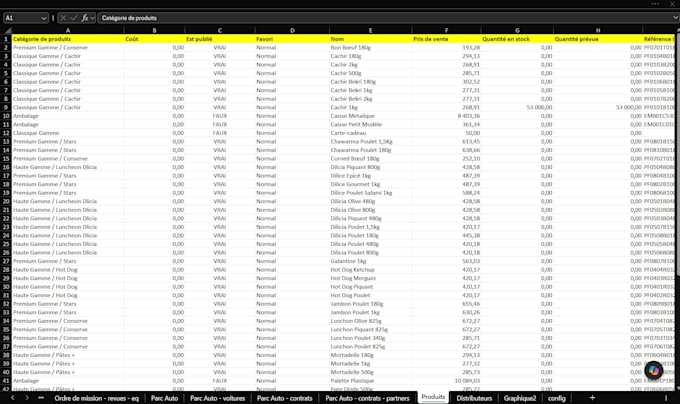
Task: Select 'Classique Gamme' cell in Carte-cadeau row
Action: click(68, 133)
